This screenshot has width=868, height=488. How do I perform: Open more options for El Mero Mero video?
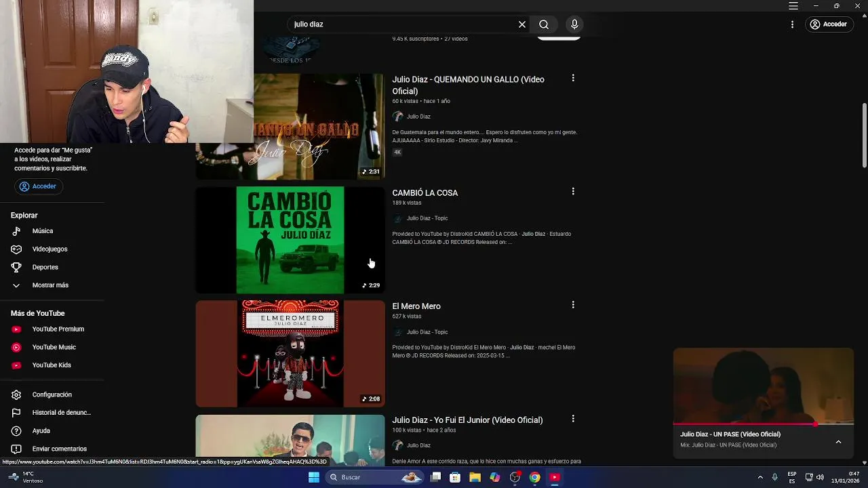coord(573,305)
